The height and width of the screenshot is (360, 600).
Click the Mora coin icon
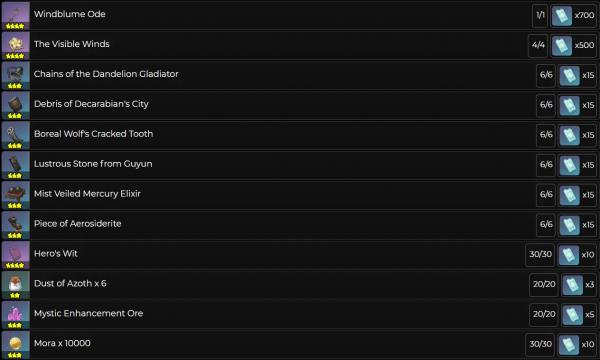tap(16, 344)
